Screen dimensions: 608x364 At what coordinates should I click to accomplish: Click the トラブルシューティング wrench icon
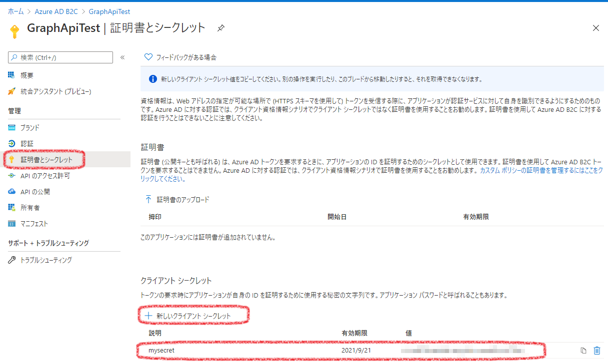coord(12,260)
